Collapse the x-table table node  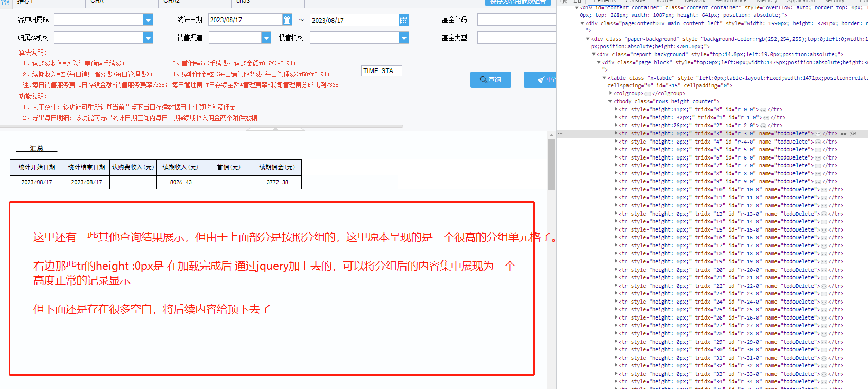click(x=605, y=78)
